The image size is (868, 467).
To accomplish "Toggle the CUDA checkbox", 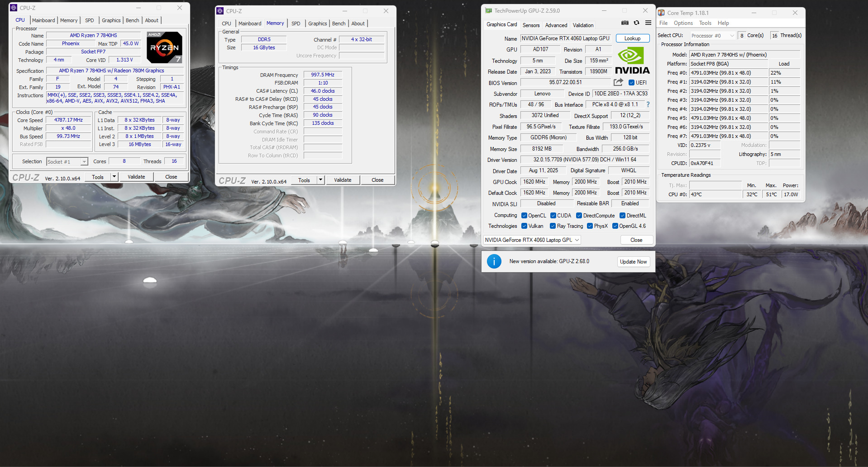I will tap(553, 216).
